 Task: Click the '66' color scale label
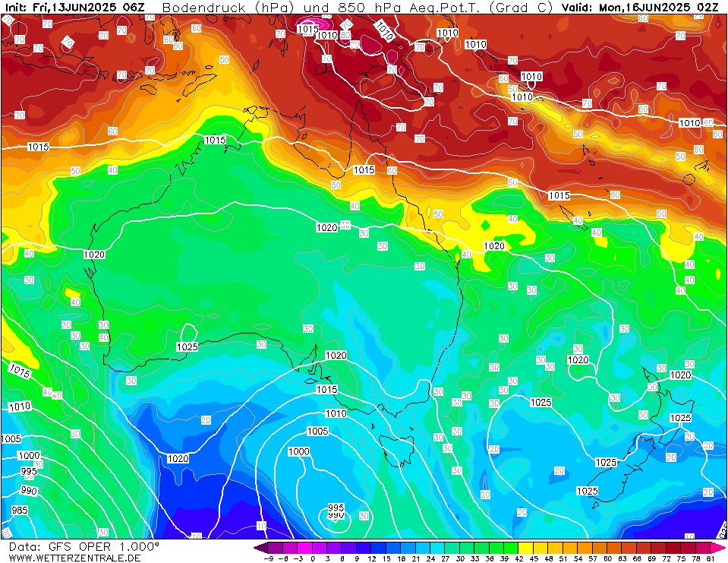[636, 558]
